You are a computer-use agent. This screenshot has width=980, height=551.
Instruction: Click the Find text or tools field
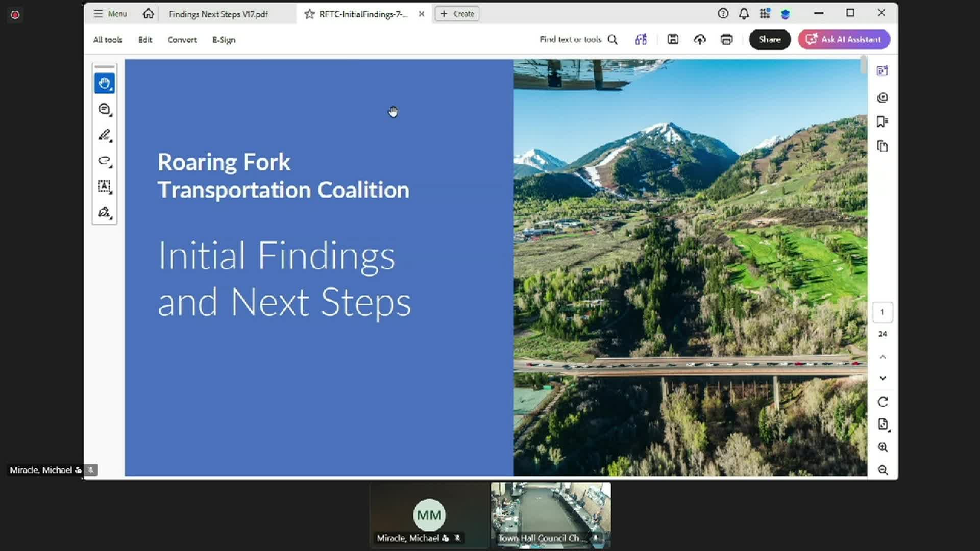click(571, 39)
